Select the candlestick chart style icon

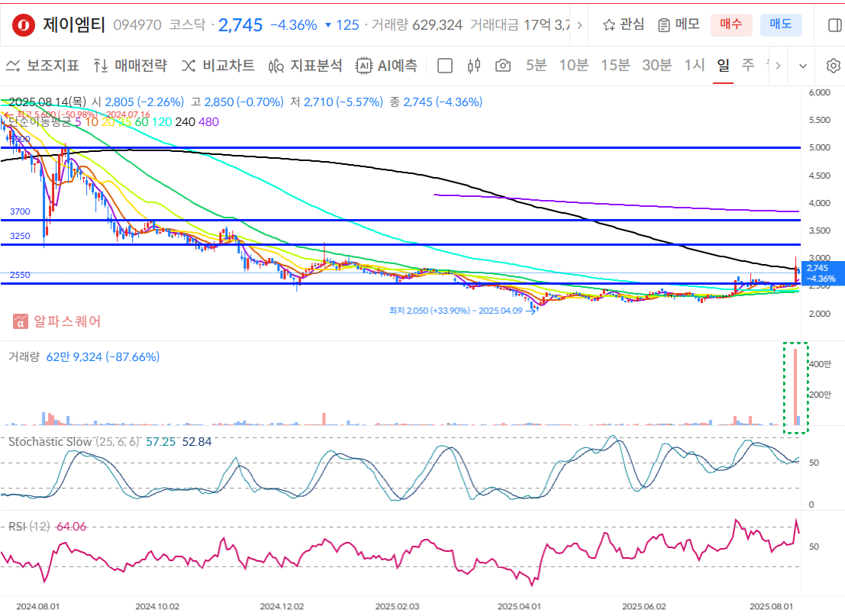[474, 66]
